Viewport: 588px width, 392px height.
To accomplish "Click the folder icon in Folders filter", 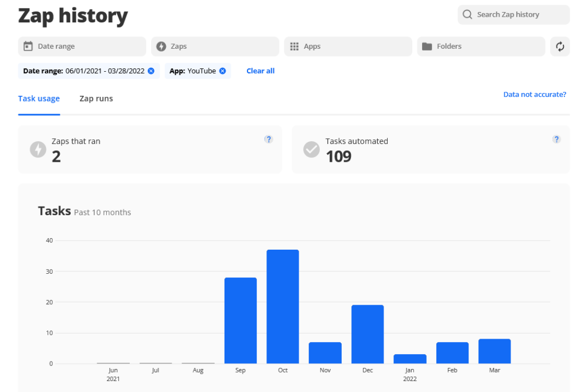I will (x=427, y=46).
